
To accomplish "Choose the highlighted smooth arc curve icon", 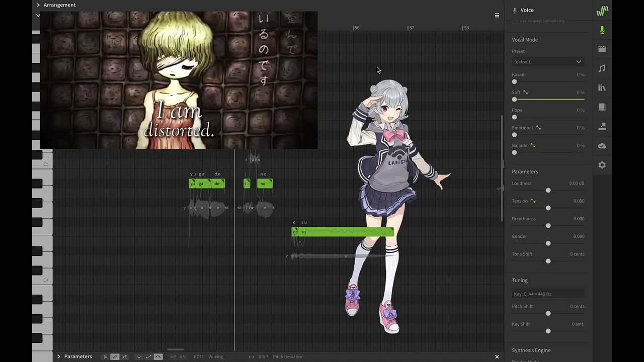I will (158, 356).
